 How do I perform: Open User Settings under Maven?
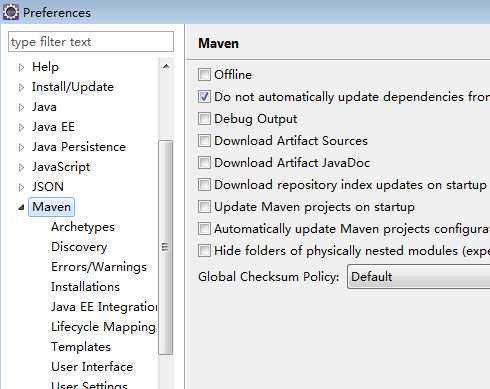[89, 385]
